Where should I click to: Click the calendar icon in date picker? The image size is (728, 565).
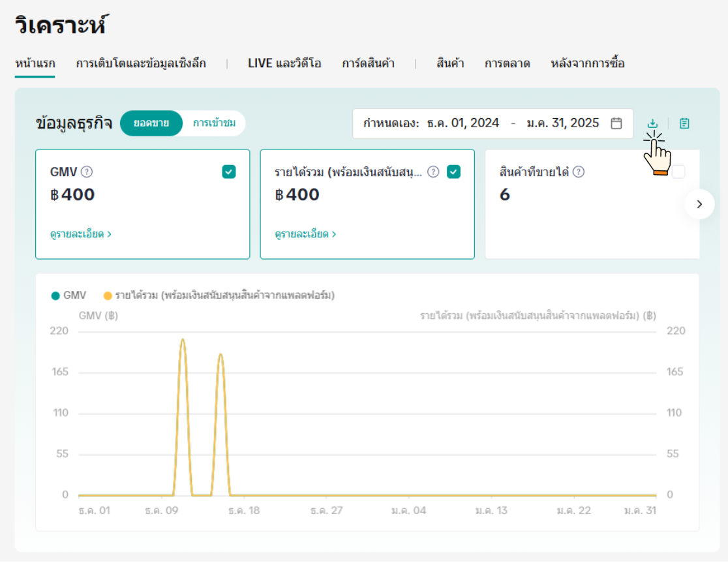click(616, 123)
